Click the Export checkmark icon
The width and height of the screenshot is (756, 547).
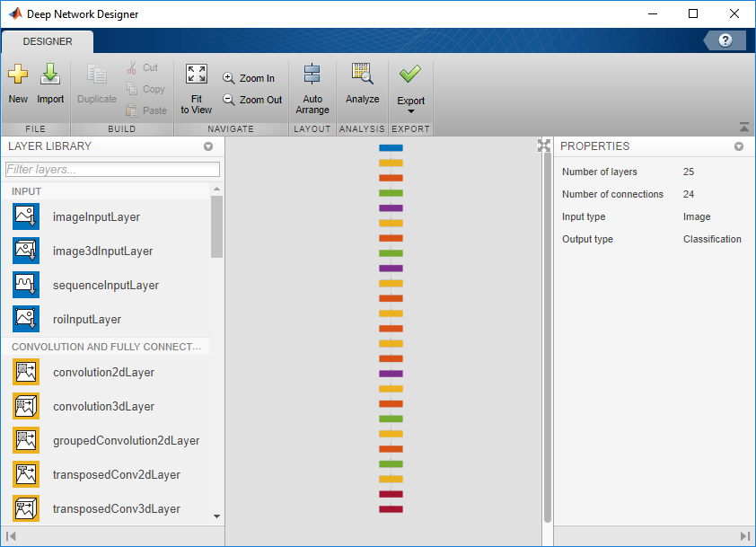point(410,75)
